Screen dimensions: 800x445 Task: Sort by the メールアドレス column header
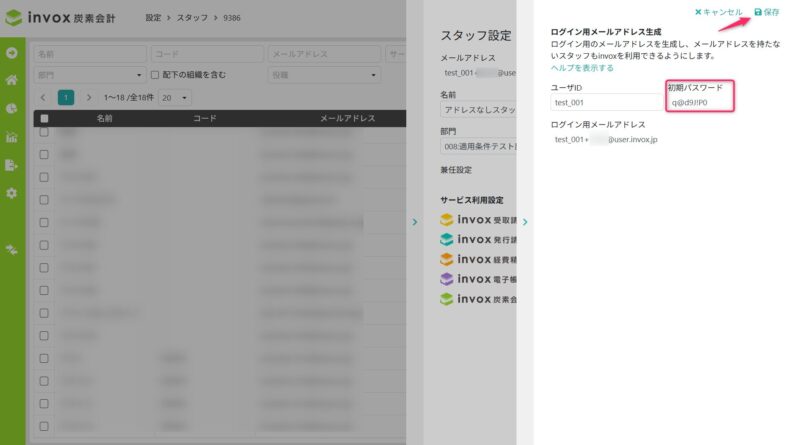pyautogui.click(x=347, y=118)
